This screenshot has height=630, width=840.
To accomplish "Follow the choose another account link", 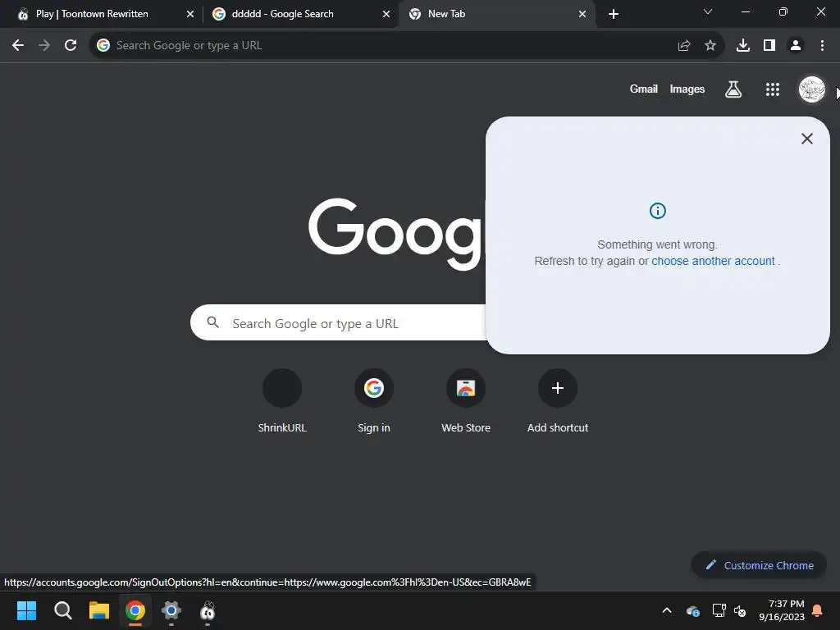I will [x=713, y=261].
